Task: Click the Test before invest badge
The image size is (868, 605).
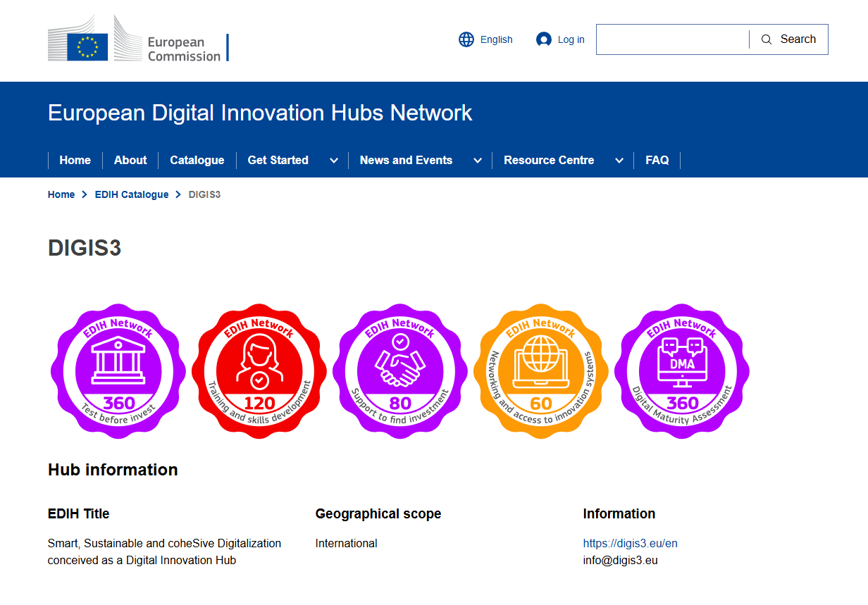Action: [118, 370]
